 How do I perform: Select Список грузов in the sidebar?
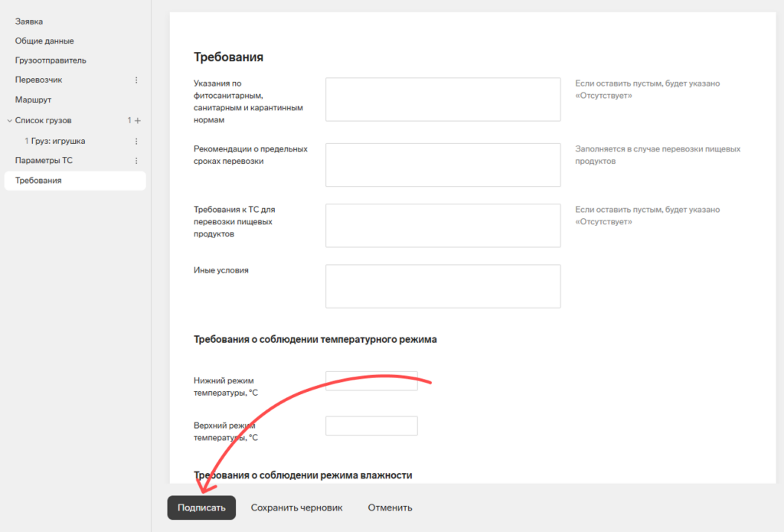coord(43,120)
